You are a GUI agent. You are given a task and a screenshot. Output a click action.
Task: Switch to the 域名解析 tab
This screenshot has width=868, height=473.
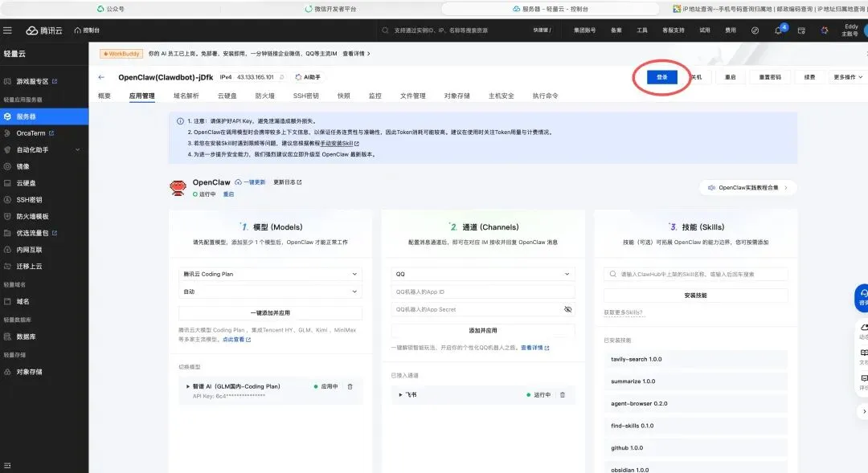(186, 96)
